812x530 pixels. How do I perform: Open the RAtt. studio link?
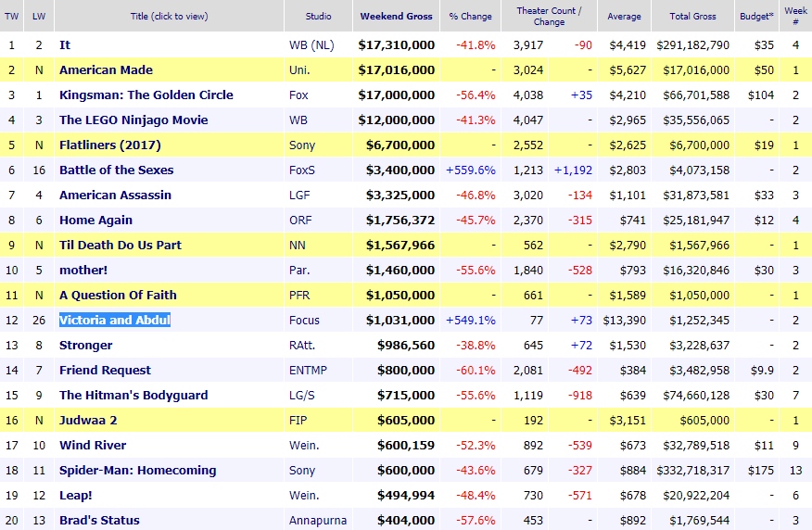[302, 346]
